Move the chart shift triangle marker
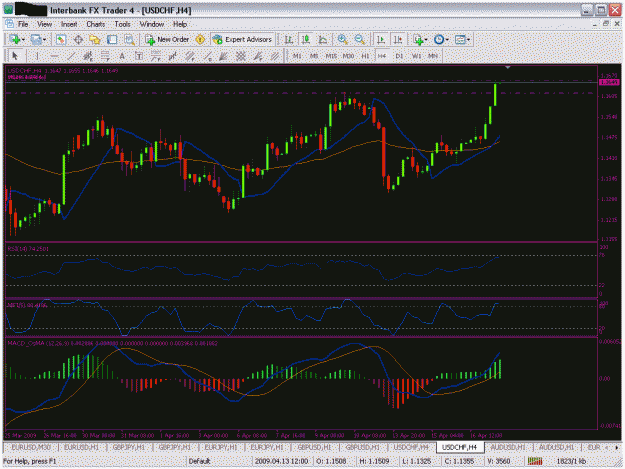Screen dimensions: 625x469 click(507, 68)
